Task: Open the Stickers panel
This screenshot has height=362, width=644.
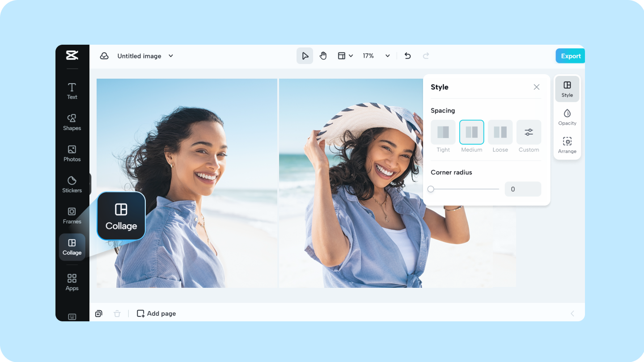Action: [72, 185]
